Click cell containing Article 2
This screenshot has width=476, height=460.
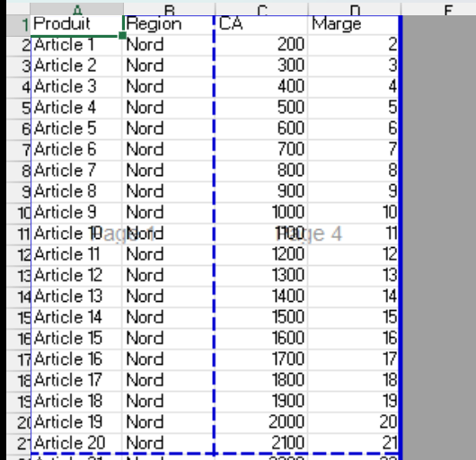click(76, 66)
